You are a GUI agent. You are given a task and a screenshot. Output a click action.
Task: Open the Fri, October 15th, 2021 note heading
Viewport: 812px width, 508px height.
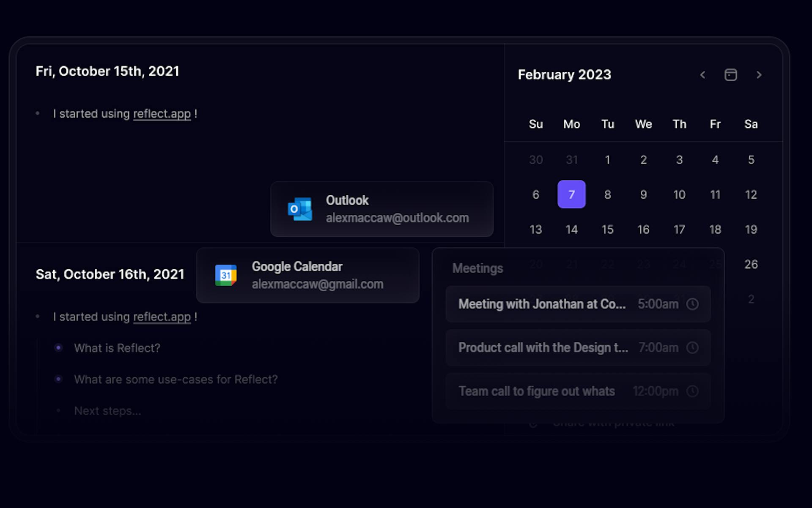[107, 71]
